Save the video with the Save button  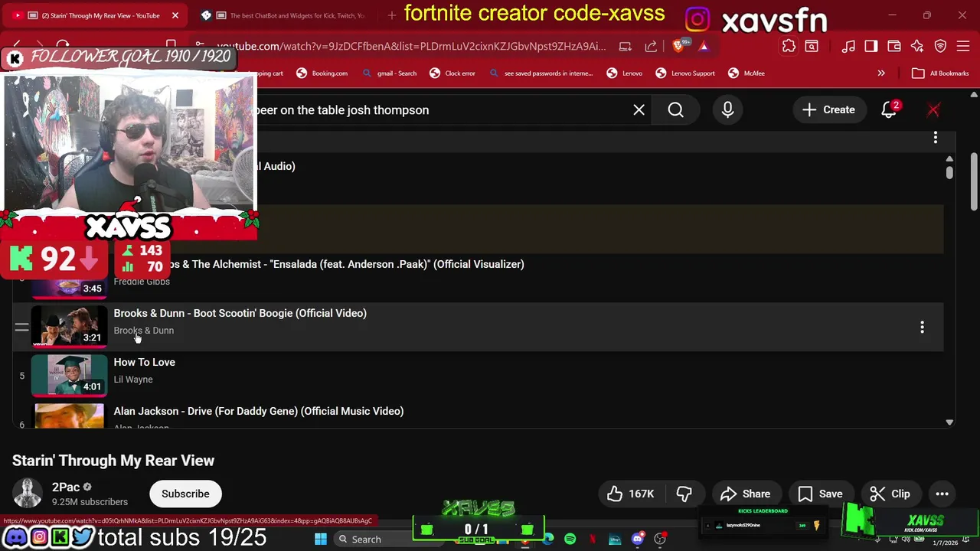[x=820, y=494]
